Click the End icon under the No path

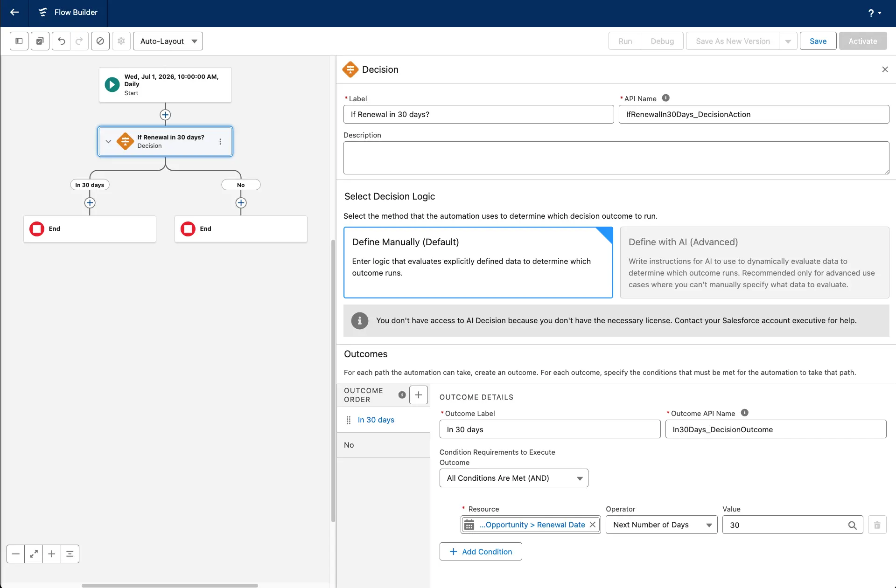point(188,229)
